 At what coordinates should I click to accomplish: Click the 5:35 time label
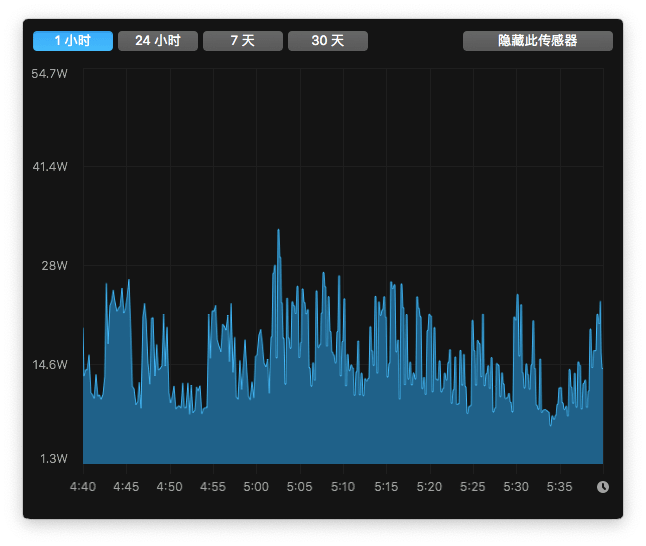(x=559, y=487)
